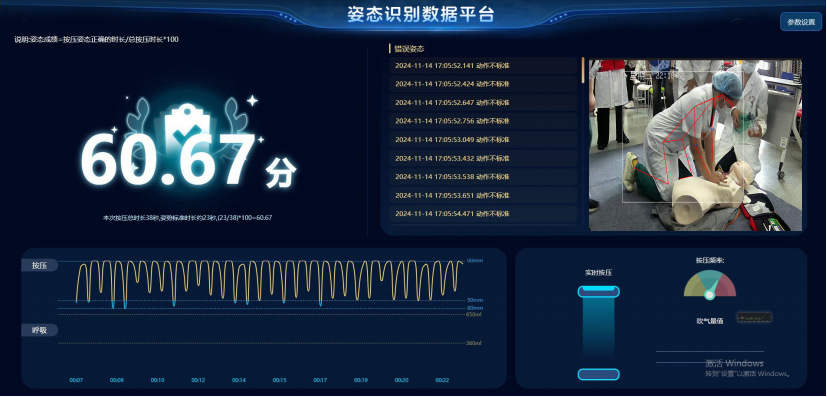Select error entry at 17:05:54.471

coord(483,214)
